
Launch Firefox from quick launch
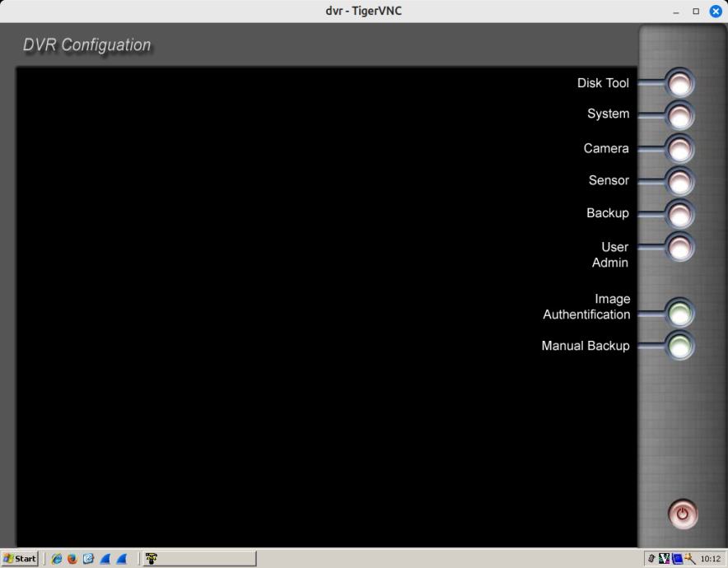(x=72, y=559)
